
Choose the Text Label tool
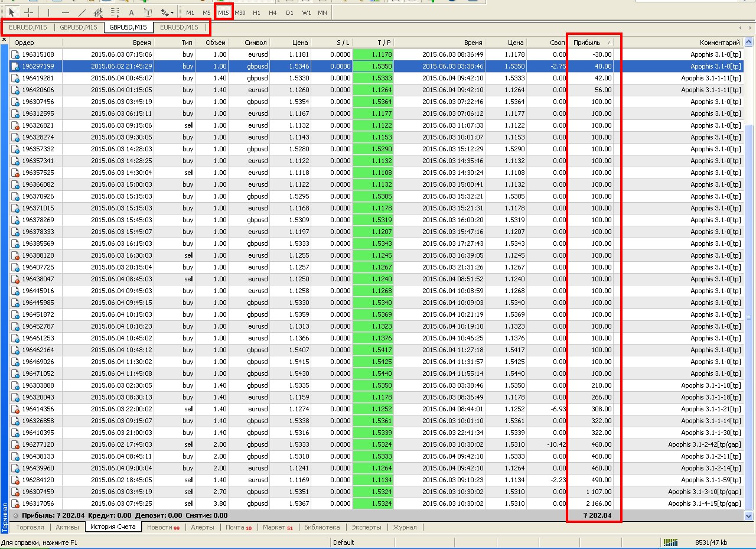pyautogui.click(x=148, y=12)
